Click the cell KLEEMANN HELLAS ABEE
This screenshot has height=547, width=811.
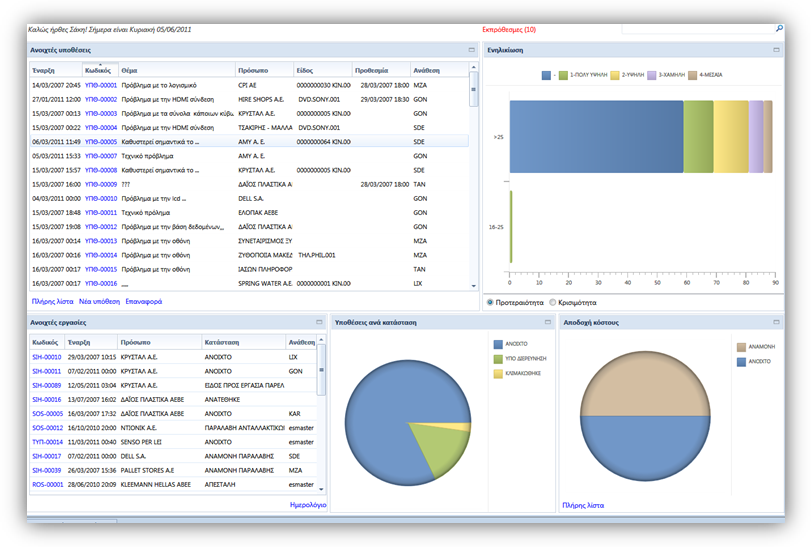click(156, 484)
